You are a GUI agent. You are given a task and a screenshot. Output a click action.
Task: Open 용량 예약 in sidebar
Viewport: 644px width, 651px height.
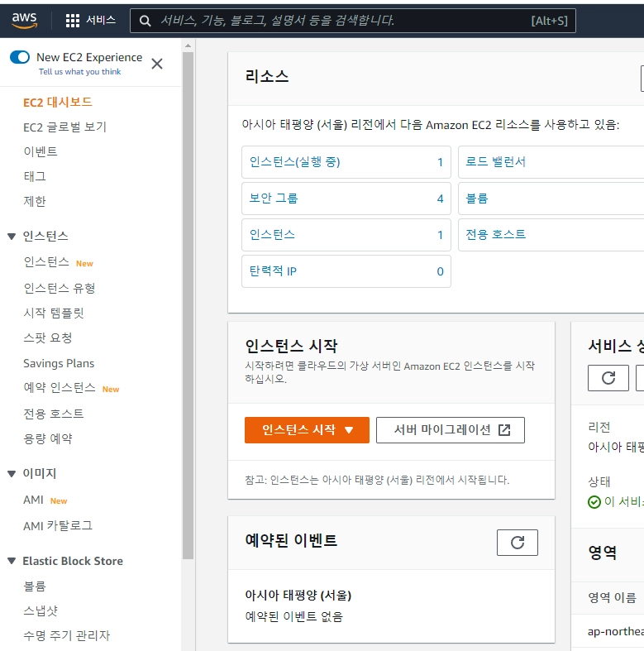48,438
